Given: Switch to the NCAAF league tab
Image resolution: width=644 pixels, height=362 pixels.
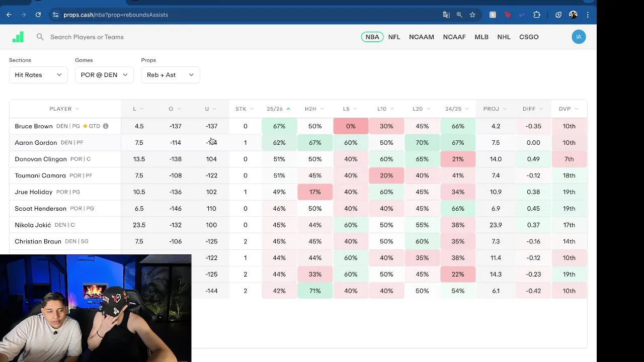Looking at the screenshot, I should tap(454, 37).
